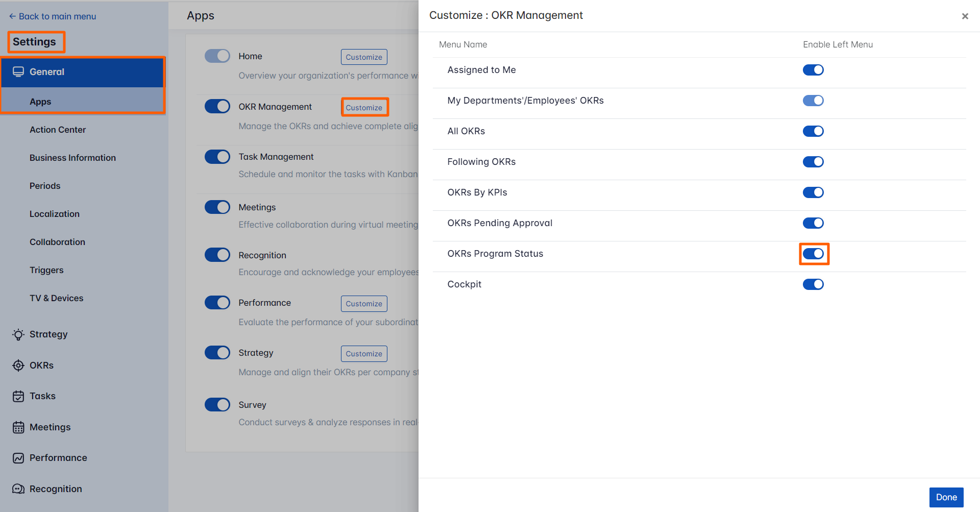This screenshot has height=512, width=980.
Task: Click Back to main menu link
Action: [52, 16]
